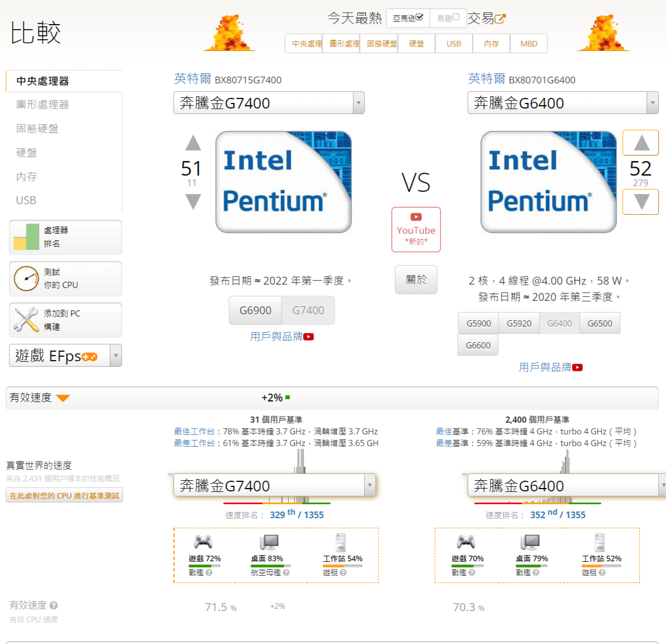Select the G6500 model button
The width and height of the screenshot is (666, 644).
600,324
